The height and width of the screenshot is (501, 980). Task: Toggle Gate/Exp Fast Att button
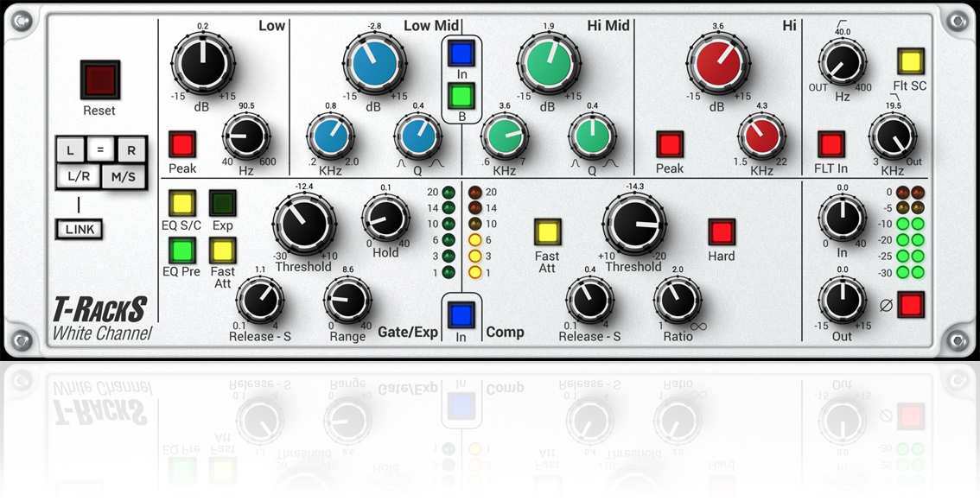pos(222,251)
